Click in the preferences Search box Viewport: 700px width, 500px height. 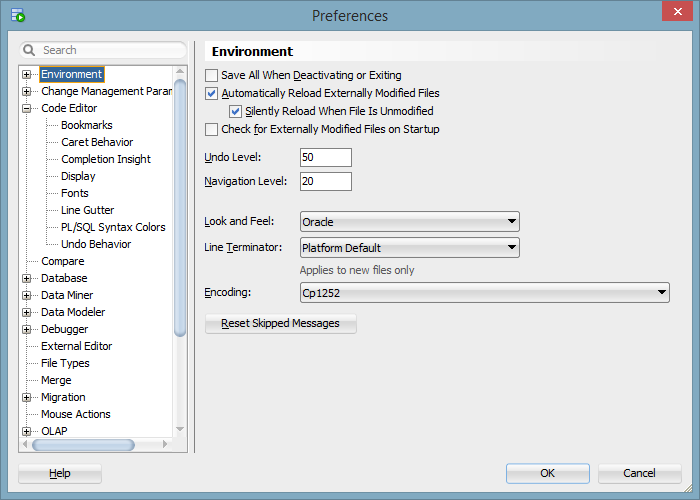point(110,50)
